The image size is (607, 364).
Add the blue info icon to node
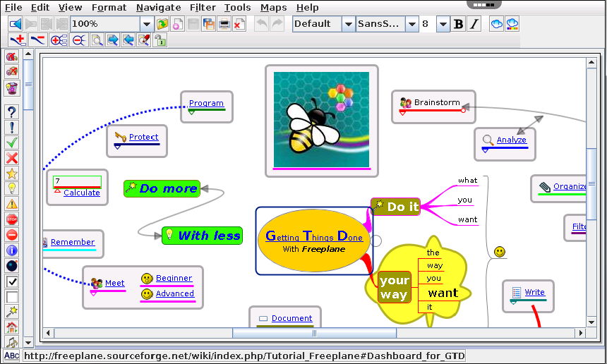pos(12,250)
